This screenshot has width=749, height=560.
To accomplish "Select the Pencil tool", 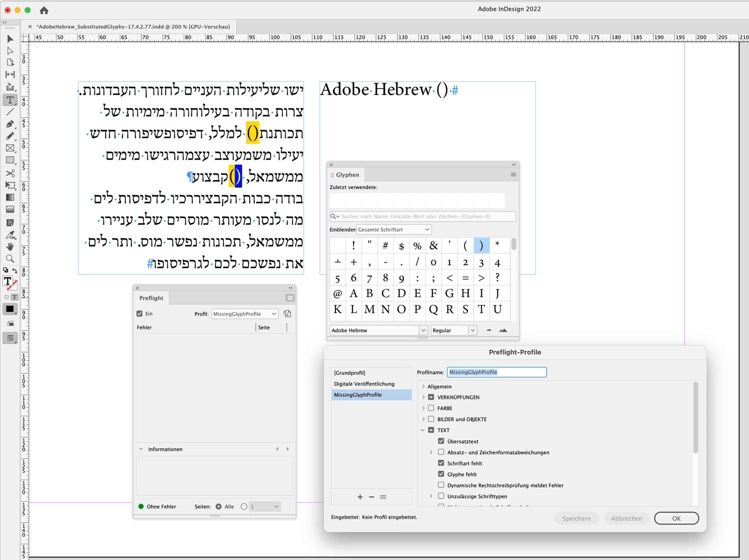I will click(10, 136).
